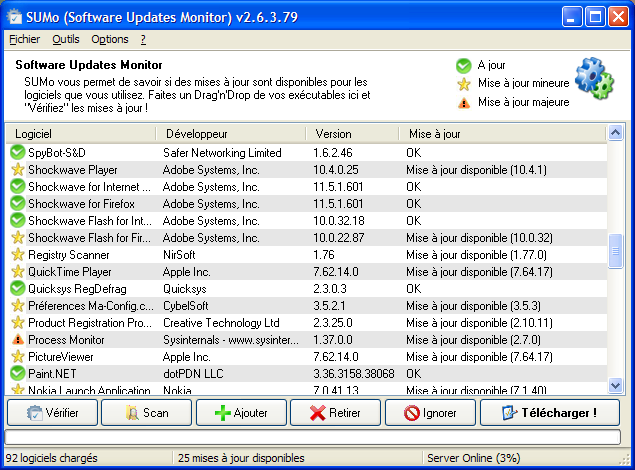Select the PictureViewer row name
Viewport: 635px width, 470px height.
click(61, 357)
